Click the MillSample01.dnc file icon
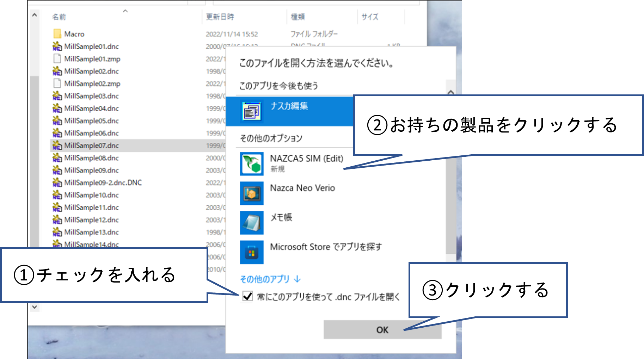Image resolution: width=644 pixels, height=359 pixels. 57,46
